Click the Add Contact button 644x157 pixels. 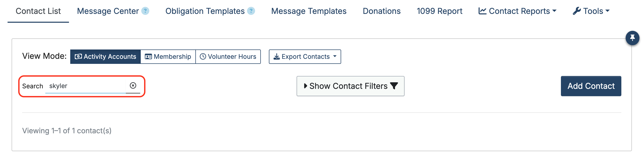[x=591, y=86]
